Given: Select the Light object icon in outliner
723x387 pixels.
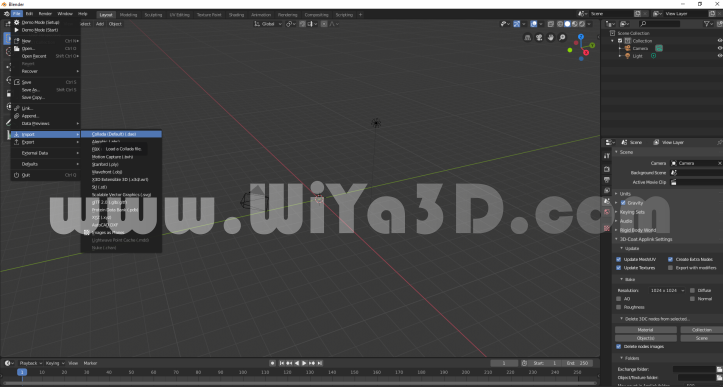Looking at the screenshot, I should coord(628,56).
